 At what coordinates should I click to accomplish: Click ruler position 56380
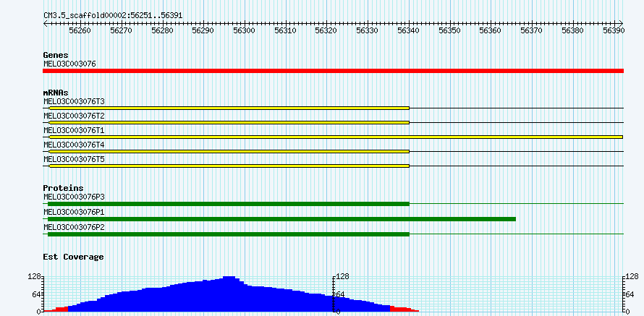coord(573,30)
